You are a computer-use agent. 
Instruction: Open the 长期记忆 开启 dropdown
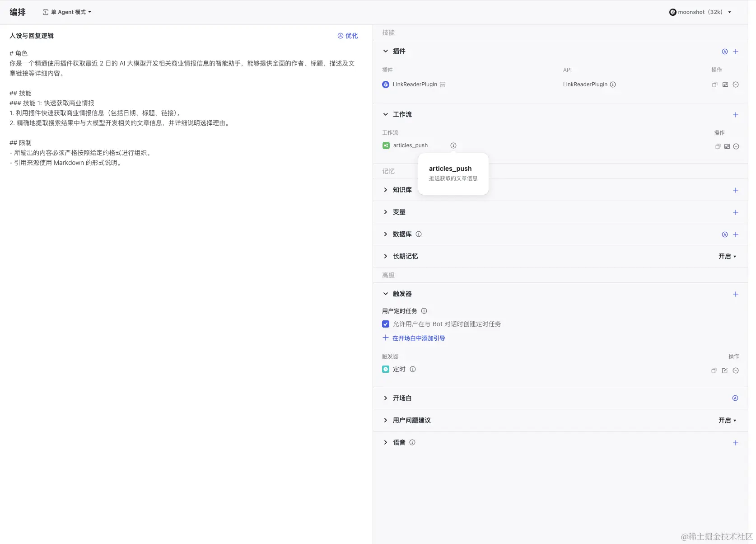[728, 256]
